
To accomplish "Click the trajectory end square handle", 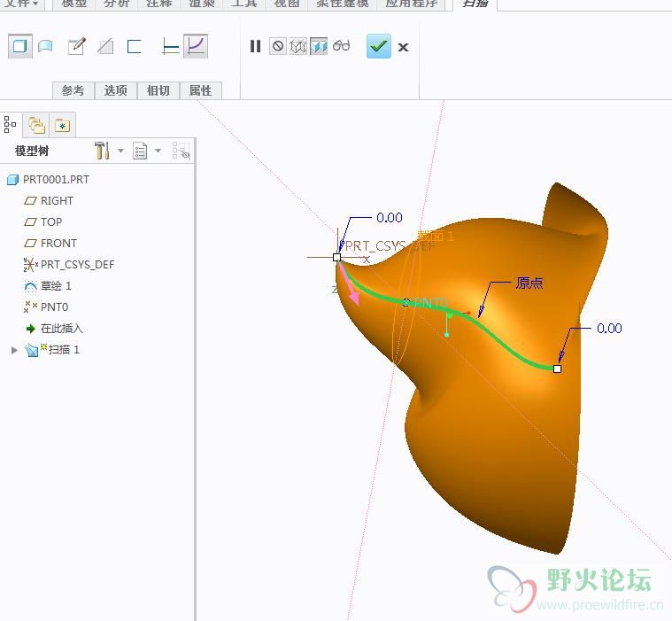I will coord(557,369).
